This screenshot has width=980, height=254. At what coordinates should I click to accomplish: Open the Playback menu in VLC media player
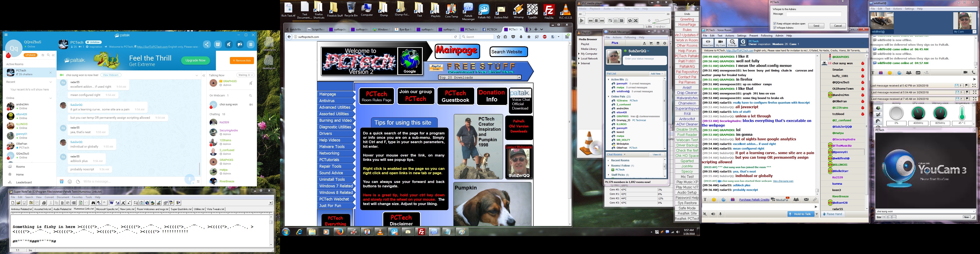595,9
